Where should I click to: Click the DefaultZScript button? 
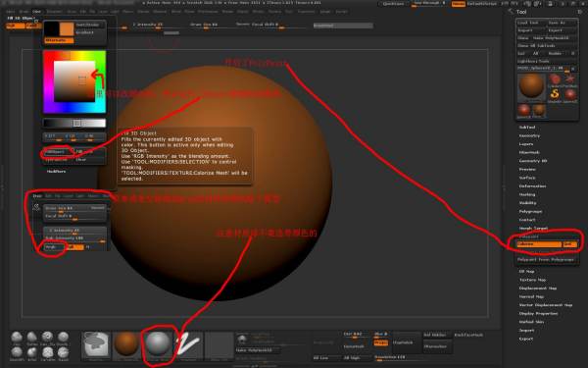coord(482,4)
